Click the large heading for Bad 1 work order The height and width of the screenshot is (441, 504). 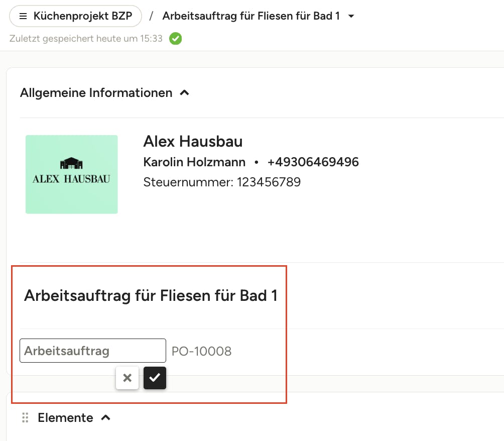click(x=151, y=295)
